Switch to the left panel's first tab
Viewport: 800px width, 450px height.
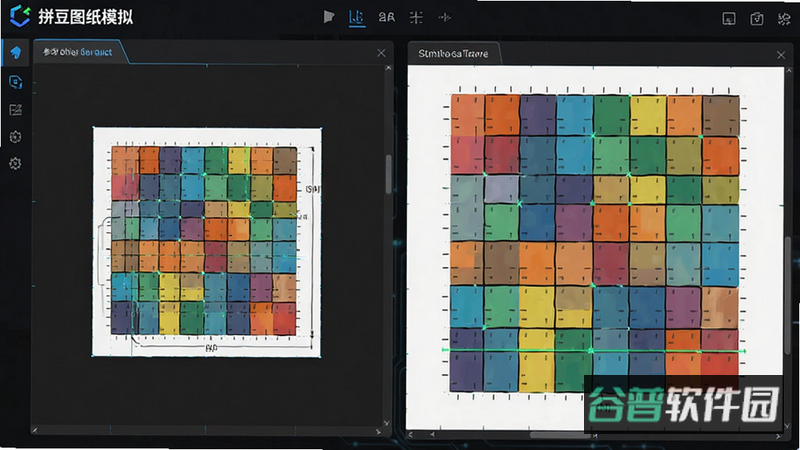point(78,52)
